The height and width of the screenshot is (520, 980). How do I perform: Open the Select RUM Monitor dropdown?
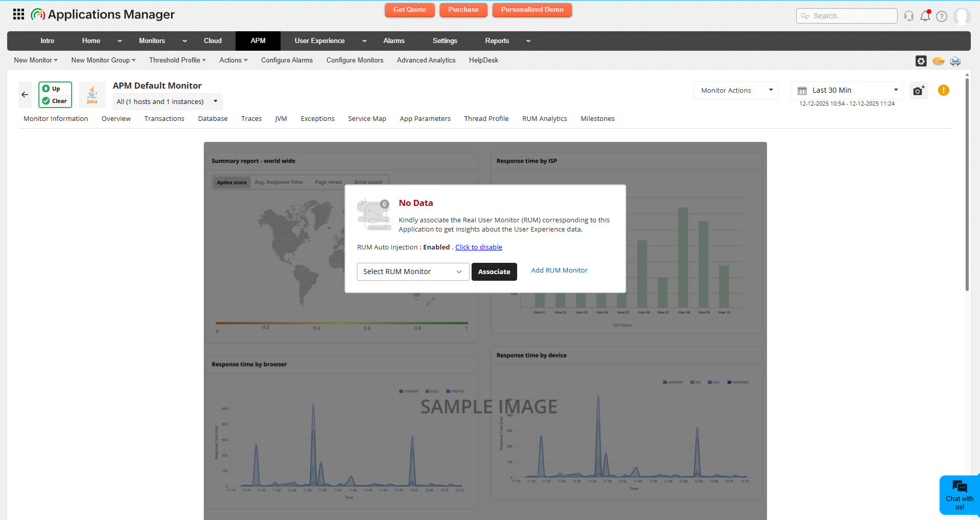tap(412, 272)
